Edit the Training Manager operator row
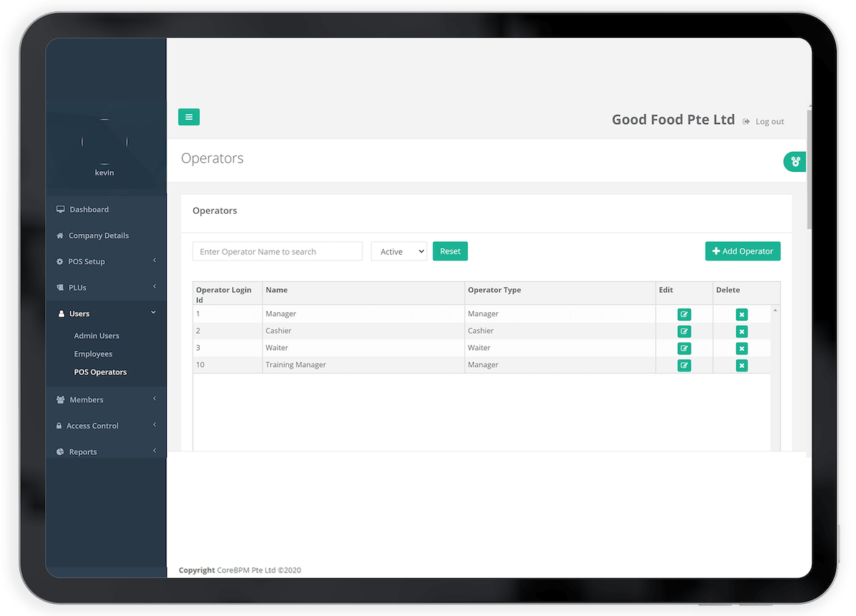856x616 pixels. pyautogui.click(x=684, y=366)
